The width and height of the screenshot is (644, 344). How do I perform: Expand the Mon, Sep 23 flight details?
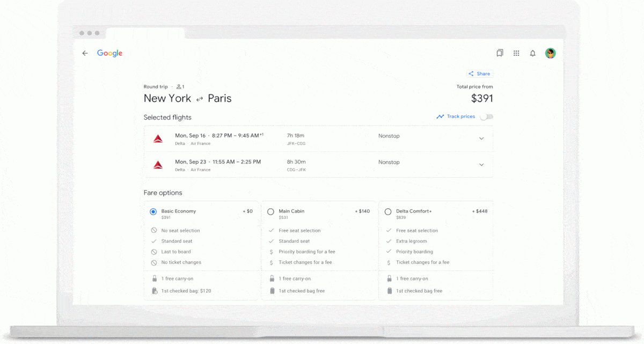point(481,165)
